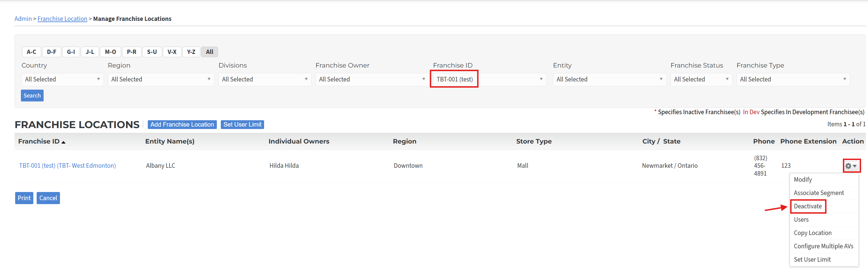
Task: Open the Franchise Status dropdown
Action: pyautogui.click(x=701, y=80)
